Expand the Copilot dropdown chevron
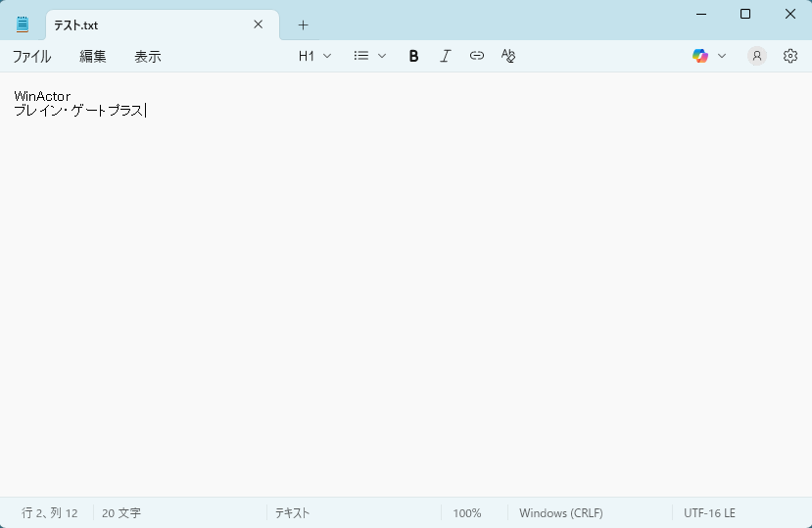812x528 pixels. pyautogui.click(x=721, y=56)
